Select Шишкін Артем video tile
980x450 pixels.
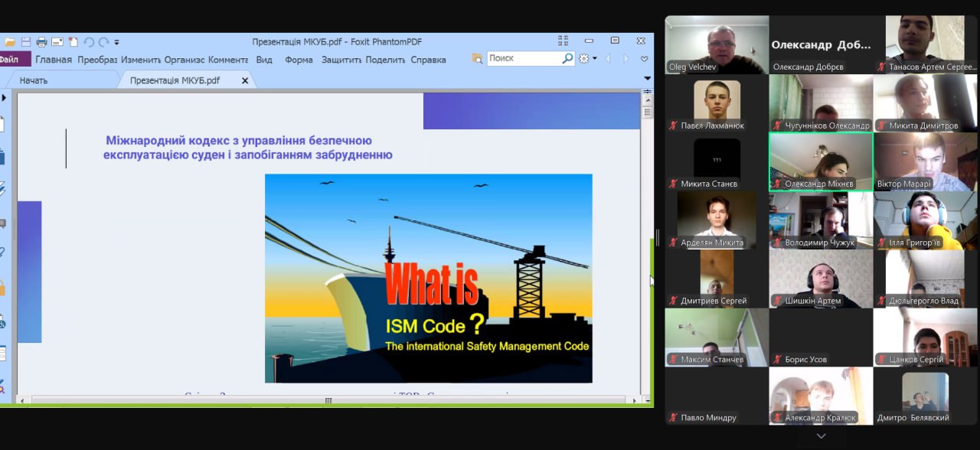pos(821,279)
